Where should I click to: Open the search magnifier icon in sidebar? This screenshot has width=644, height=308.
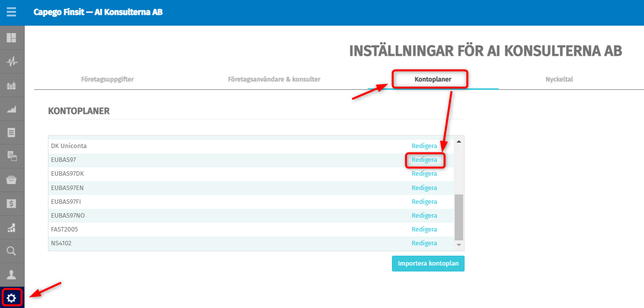pyautogui.click(x=11, y=251)
